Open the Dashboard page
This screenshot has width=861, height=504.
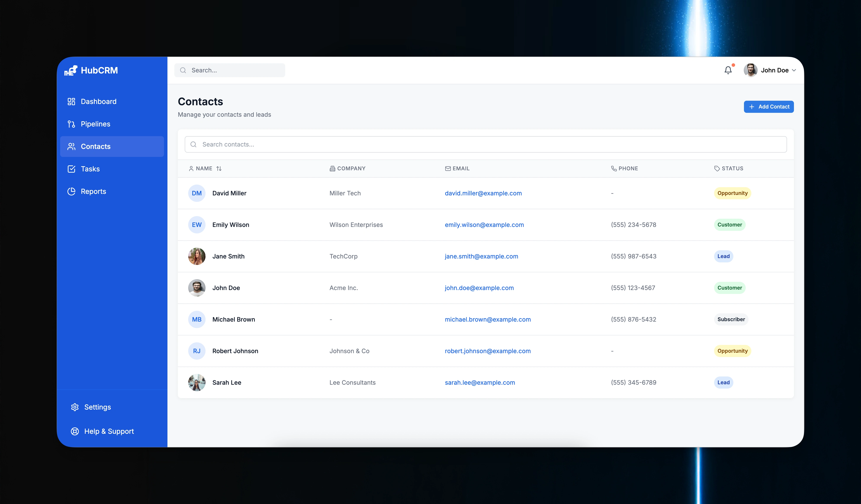coord(112,101)
